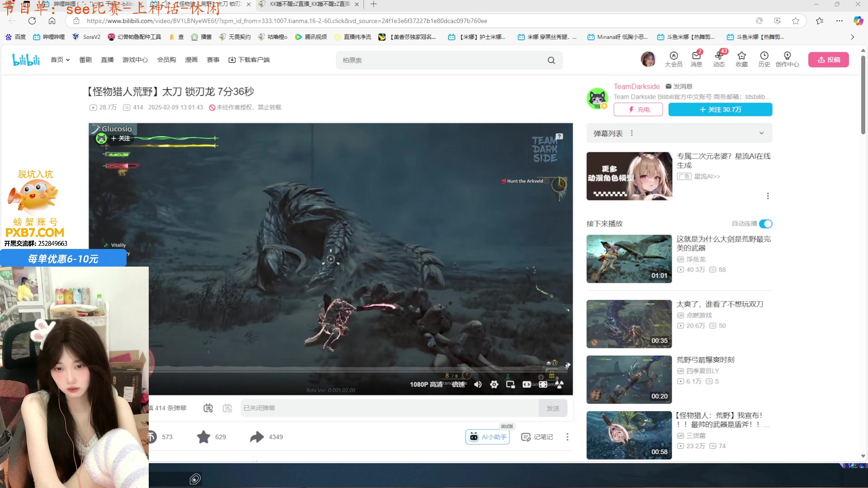
Task: Click the share arrow icon (4349)
Action: (x=257, y=437)
